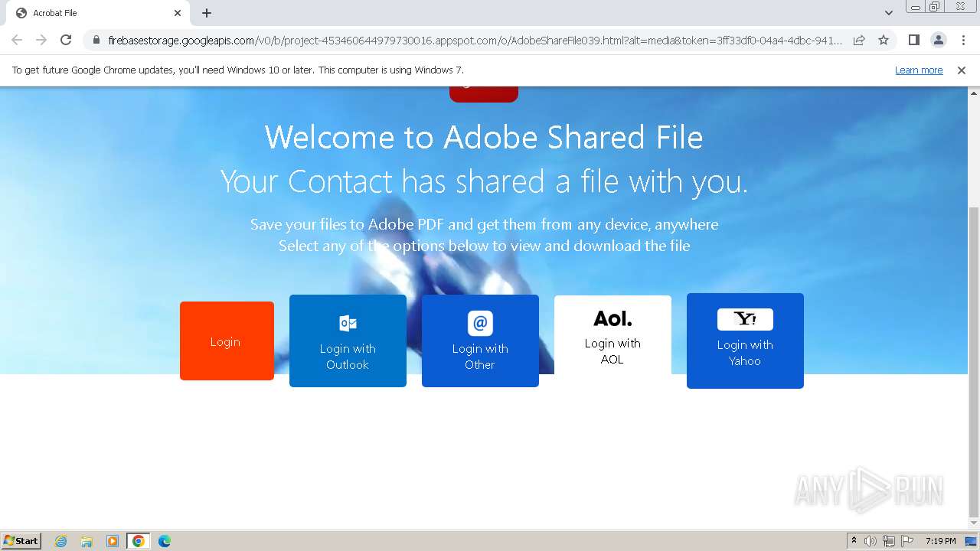Open the Windows Start menu
Image resolution: width=980 pixels, height=551 pixels.
coord(21,540)
